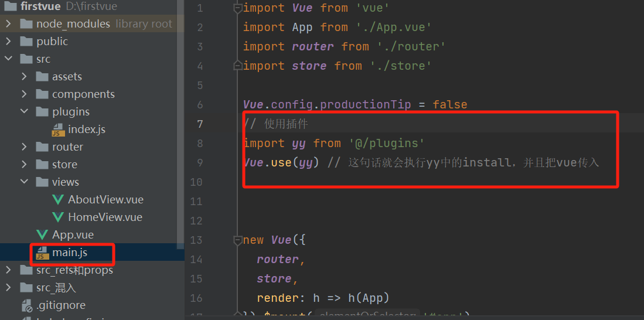Click the '@/plugins' import path string
The width and height of the screenshot is (644, 320).
point(387,144)
